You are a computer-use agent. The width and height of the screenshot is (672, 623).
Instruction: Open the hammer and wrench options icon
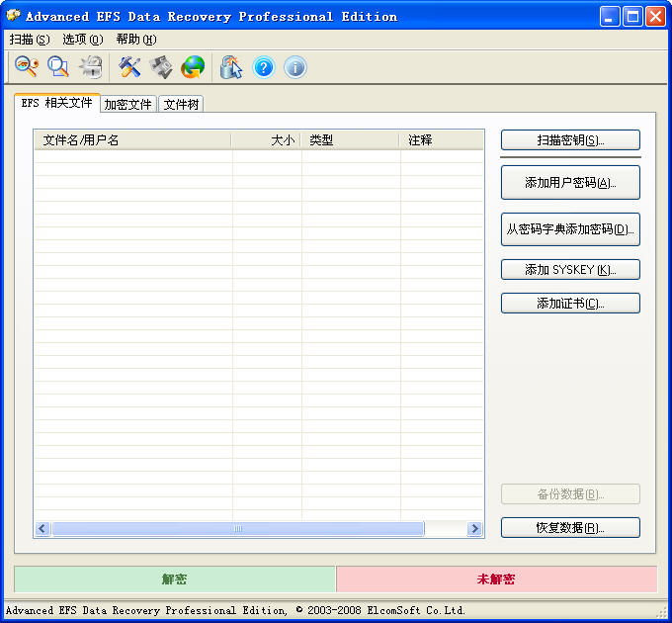click(x=129, y=66)
